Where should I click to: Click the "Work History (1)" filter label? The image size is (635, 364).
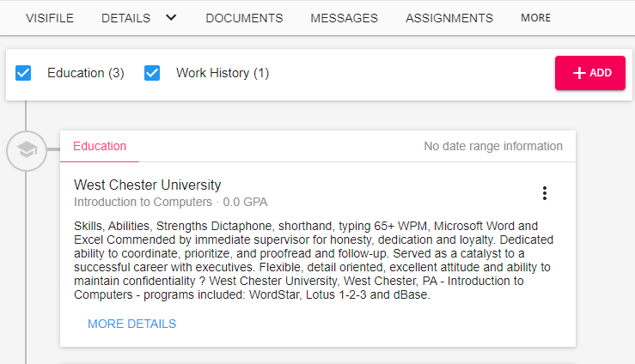[x=223, y=73]
